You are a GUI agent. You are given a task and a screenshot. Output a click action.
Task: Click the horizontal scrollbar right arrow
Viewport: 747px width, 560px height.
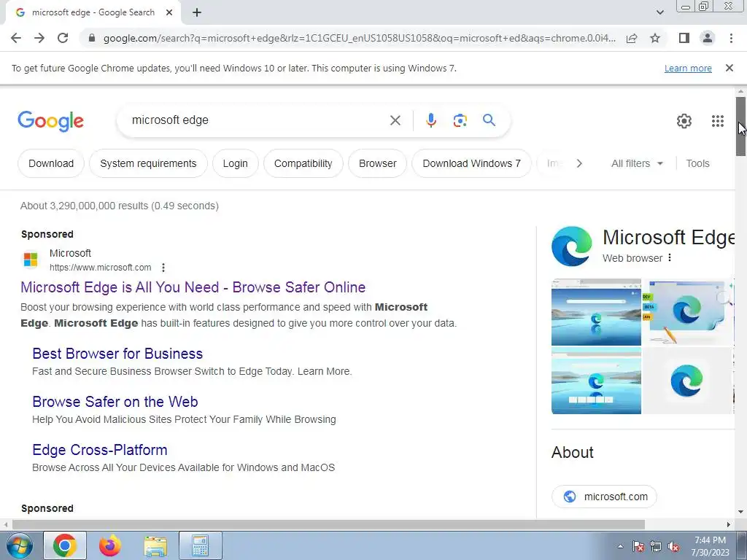coord(729,524)
